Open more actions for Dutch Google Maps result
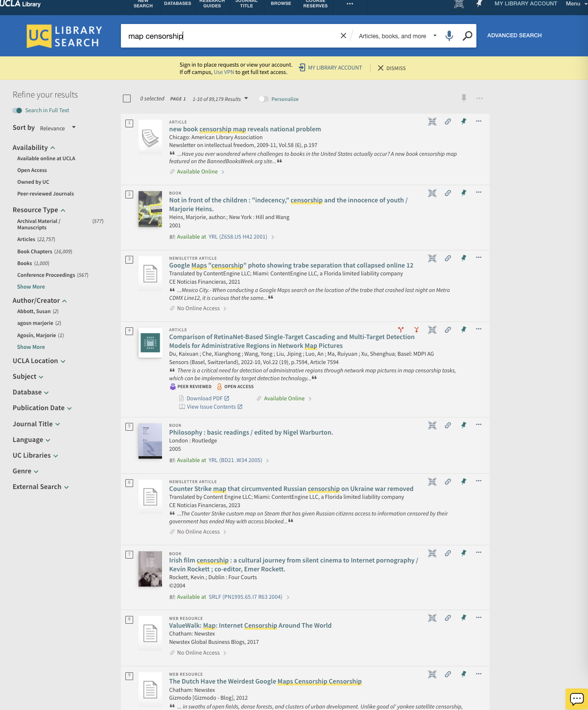588x710 pixels. [479, 674]
